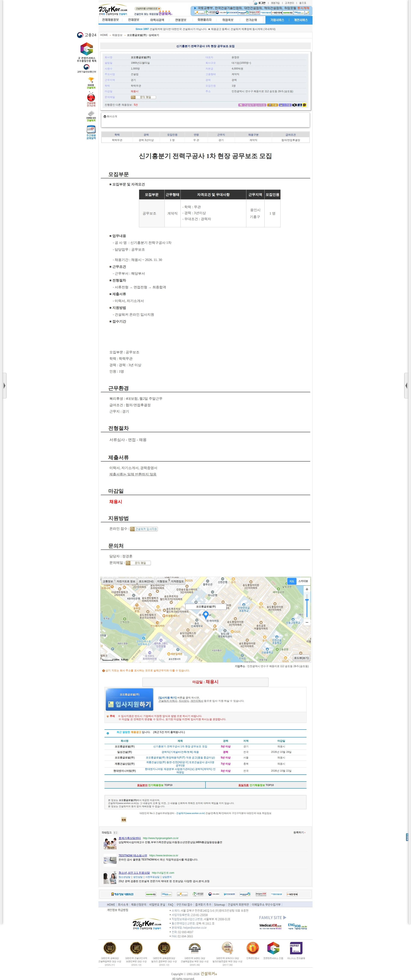Click the Worker.co.kr logo in the header
The height and width of the screenshot is (980, 411).
(113, 10)
